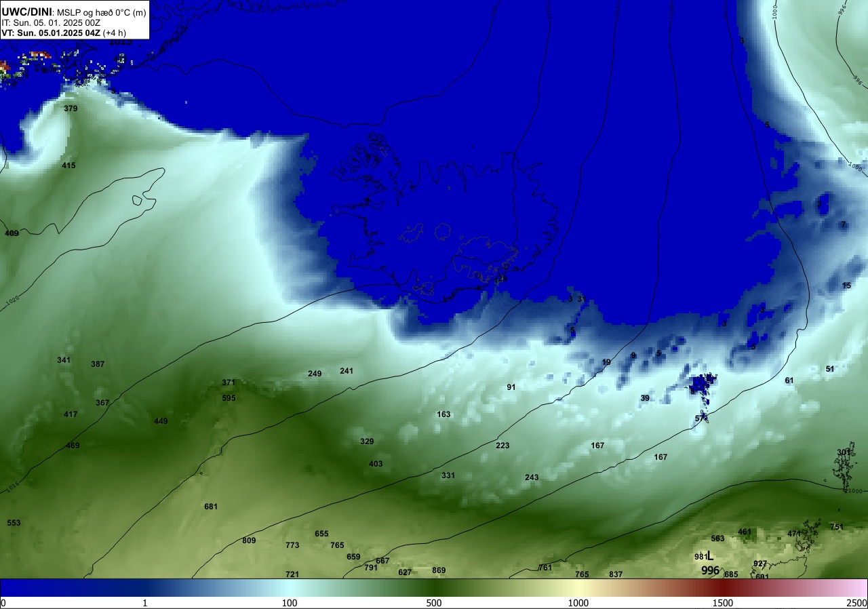Click the map value 243
The width and height of the screenshot is (868, 609).
[532, 477]
